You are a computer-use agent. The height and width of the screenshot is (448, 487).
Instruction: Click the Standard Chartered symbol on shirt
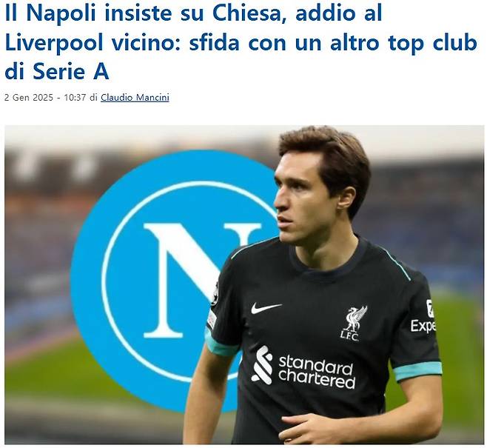coord(262,364)
